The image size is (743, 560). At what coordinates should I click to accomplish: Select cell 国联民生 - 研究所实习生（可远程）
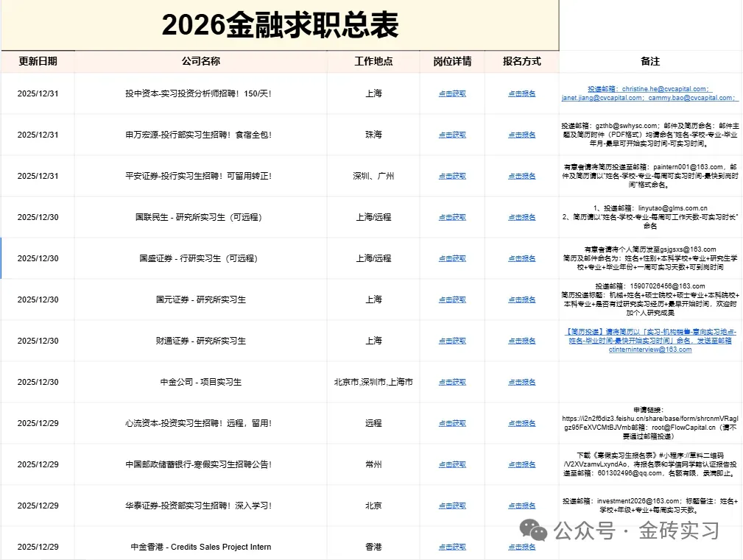coord(199,217)
